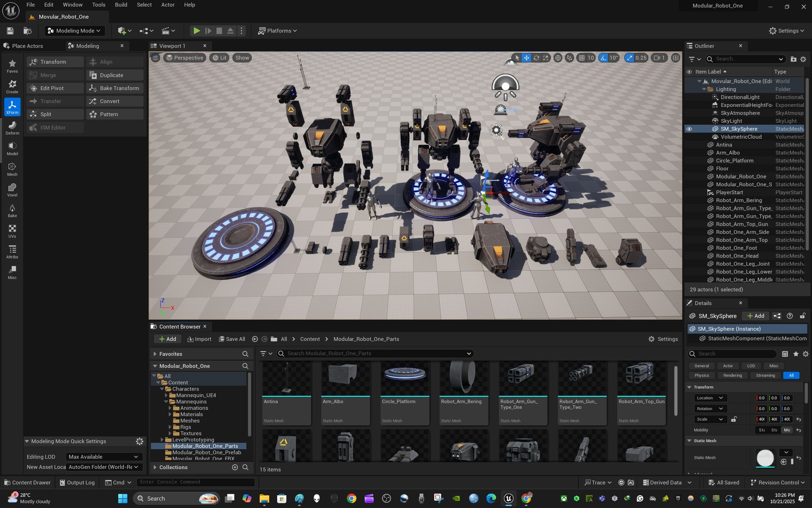Toggle rotation angle snapping
The height and width of the screenshot is (508, 812).
(x=603, y=58)
